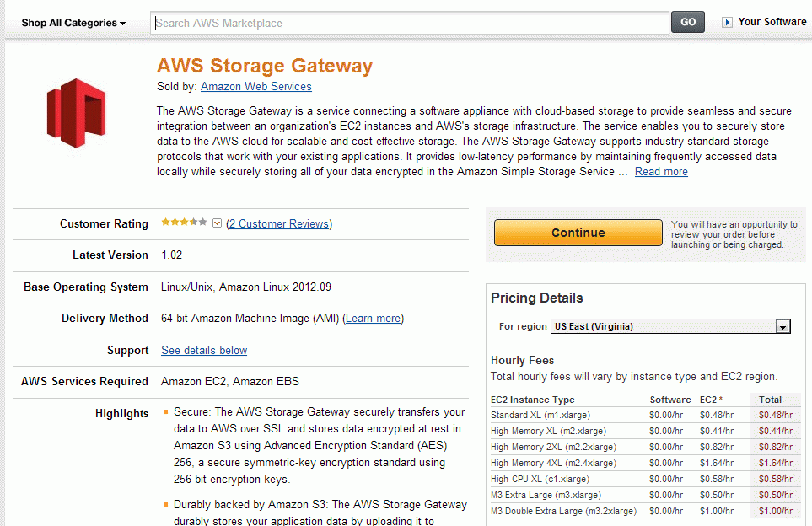Click the AWS Storage Gateway title
The width and height of the screenshot is (812, 526).
coord(265,66)
